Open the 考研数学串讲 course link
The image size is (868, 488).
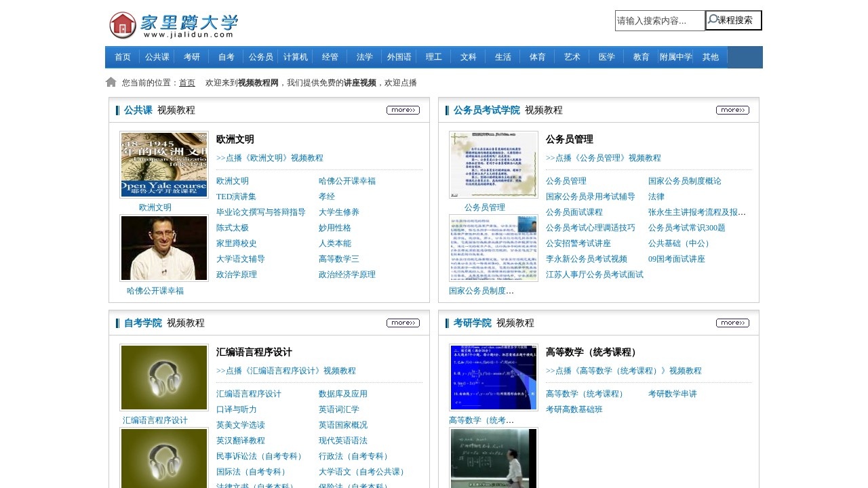coord(673,394)
